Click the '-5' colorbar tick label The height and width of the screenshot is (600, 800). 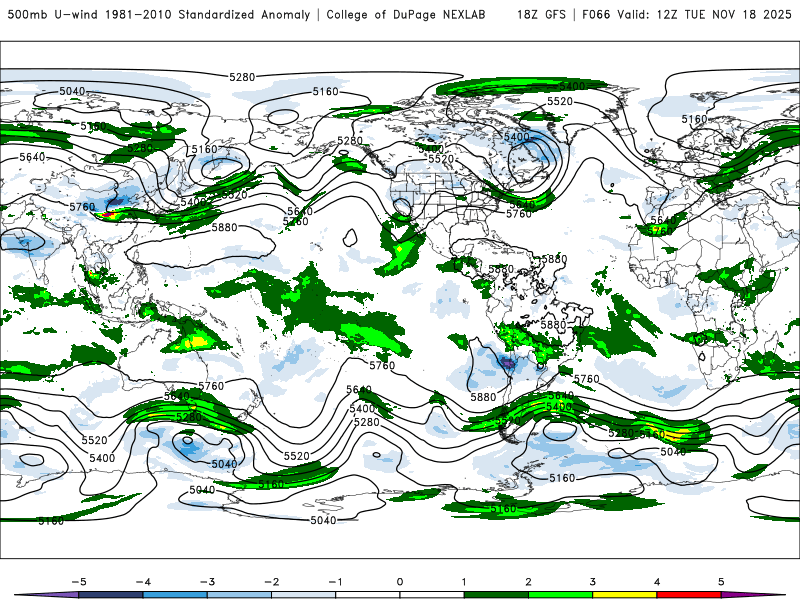(79, 582)
